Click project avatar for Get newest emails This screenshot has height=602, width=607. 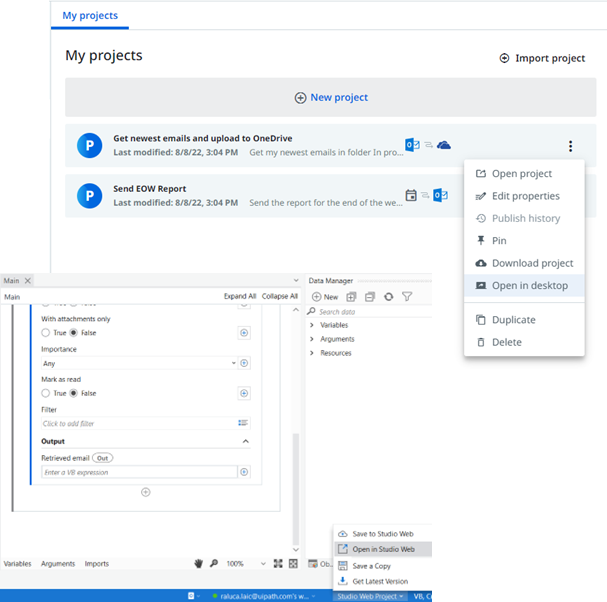point(89,146)
